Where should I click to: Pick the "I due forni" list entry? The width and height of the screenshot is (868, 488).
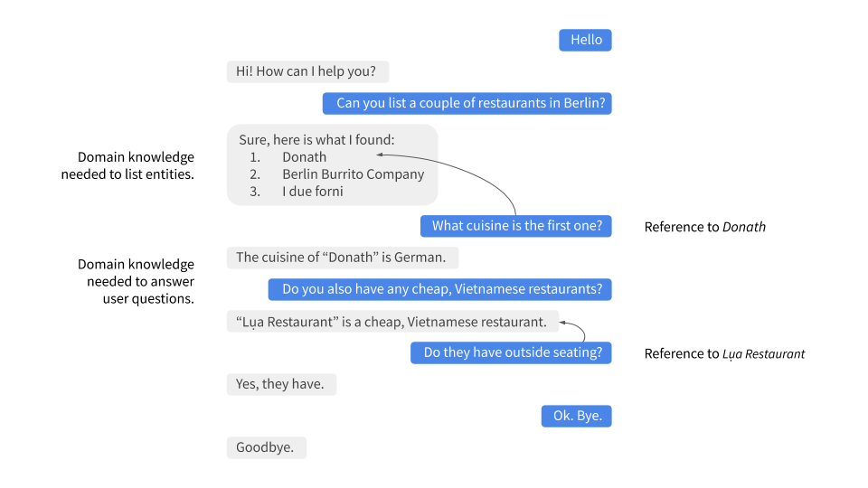tap(312, 192)
